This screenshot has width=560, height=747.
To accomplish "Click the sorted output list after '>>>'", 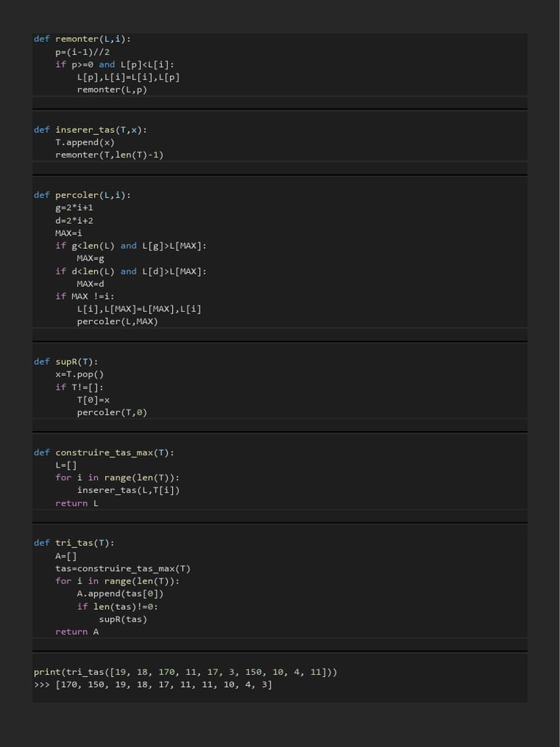I will click(x=163, y=685).
